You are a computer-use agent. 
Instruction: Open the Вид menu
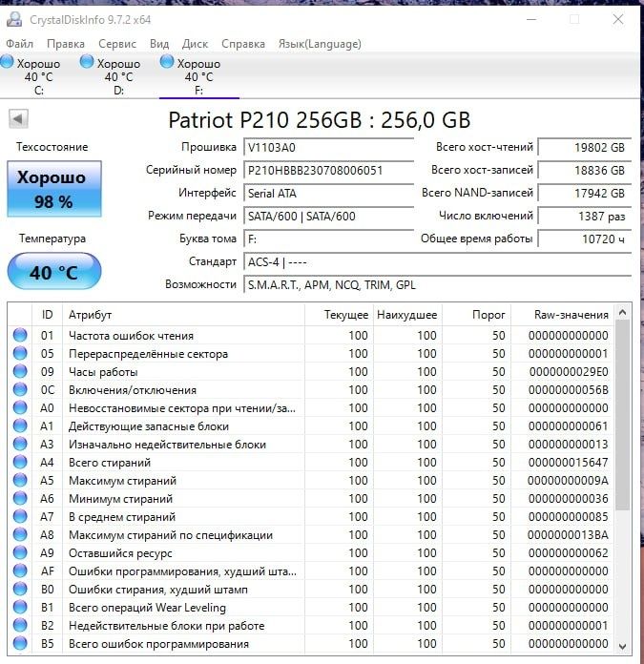click(159, 44)
